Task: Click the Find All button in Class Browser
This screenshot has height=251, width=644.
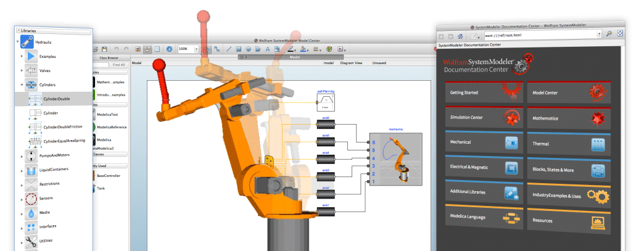Action: click(x=118, y=65)
